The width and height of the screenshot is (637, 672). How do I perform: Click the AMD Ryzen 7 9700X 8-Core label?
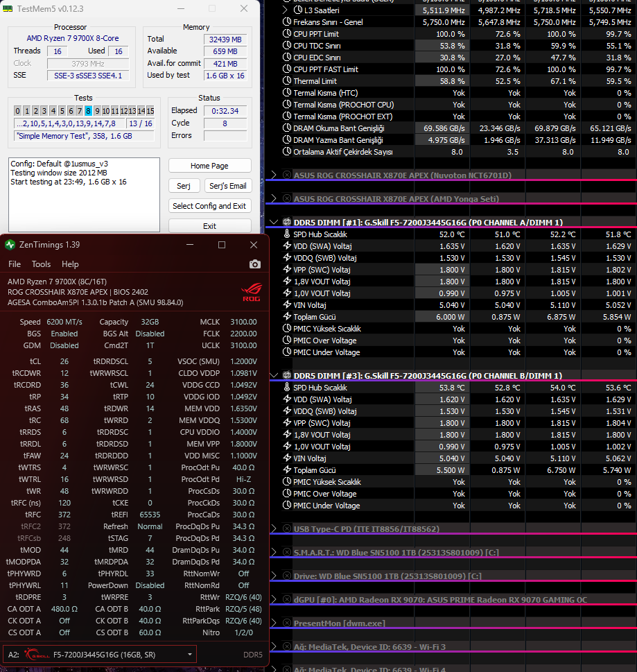tap(73, 38)
